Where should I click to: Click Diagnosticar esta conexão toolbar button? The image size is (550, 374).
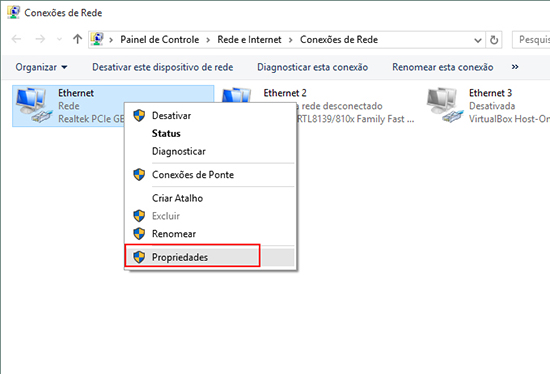[313, 67]
